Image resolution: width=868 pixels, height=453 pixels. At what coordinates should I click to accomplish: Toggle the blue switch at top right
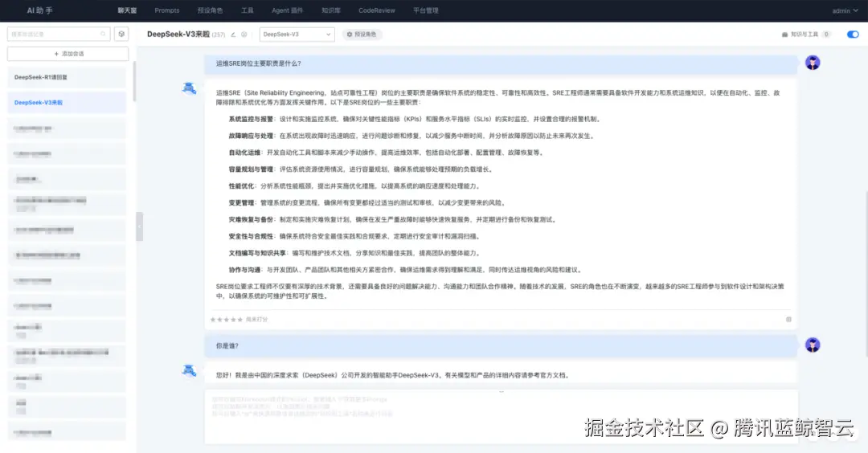(x=853, y=35)
